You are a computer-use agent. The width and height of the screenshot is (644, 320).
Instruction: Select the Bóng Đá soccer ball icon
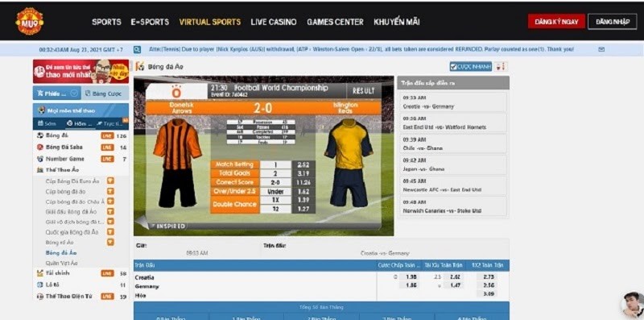39,135
